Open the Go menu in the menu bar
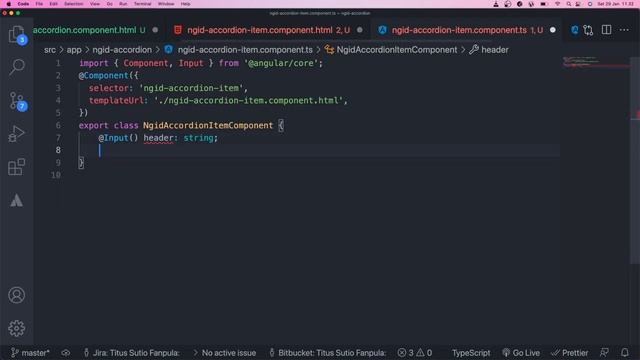This screenshot has height=360, width=640. (109, 4)
